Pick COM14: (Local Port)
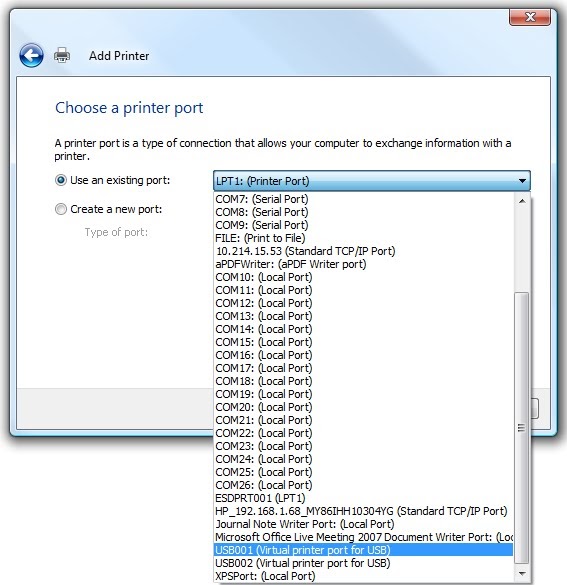 [x=364, y=329]
